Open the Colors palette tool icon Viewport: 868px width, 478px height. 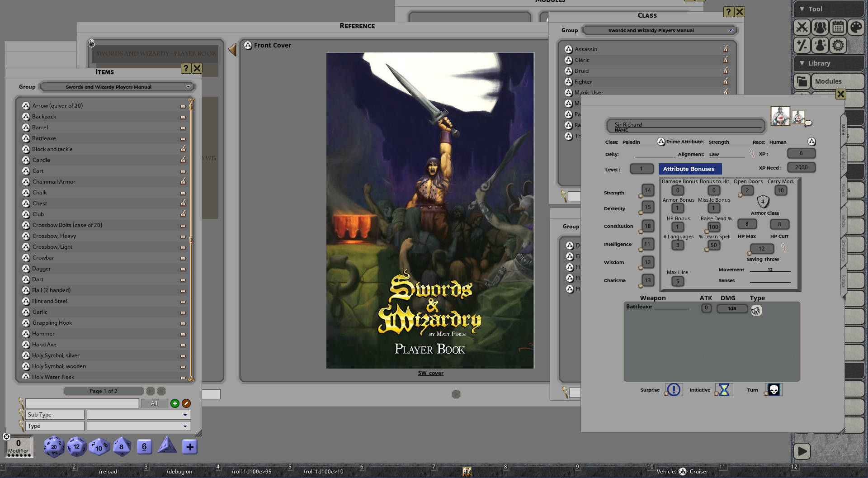856,27
